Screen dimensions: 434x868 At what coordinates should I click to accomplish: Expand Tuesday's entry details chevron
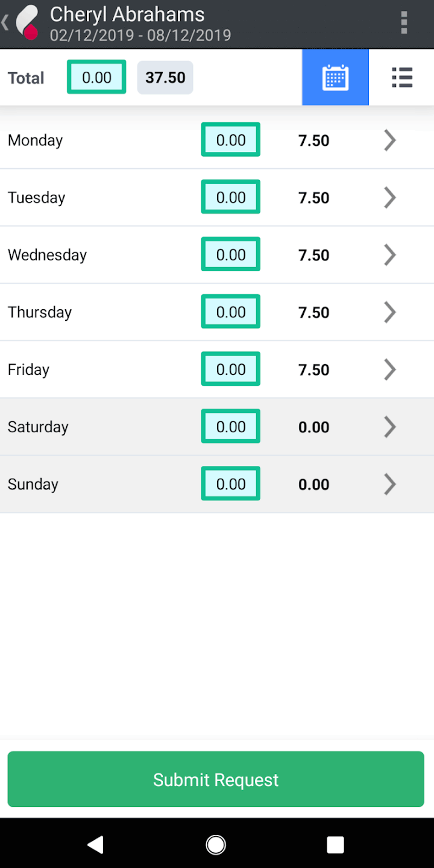(x=390, y=198)
